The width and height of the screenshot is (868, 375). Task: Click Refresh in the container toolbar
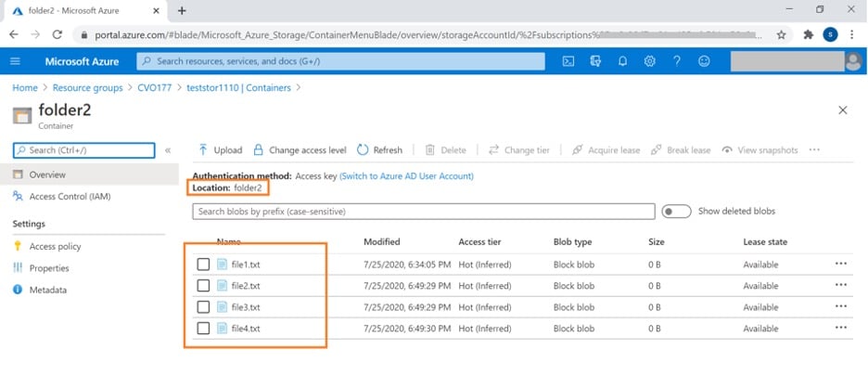click(x=379, y=150)
